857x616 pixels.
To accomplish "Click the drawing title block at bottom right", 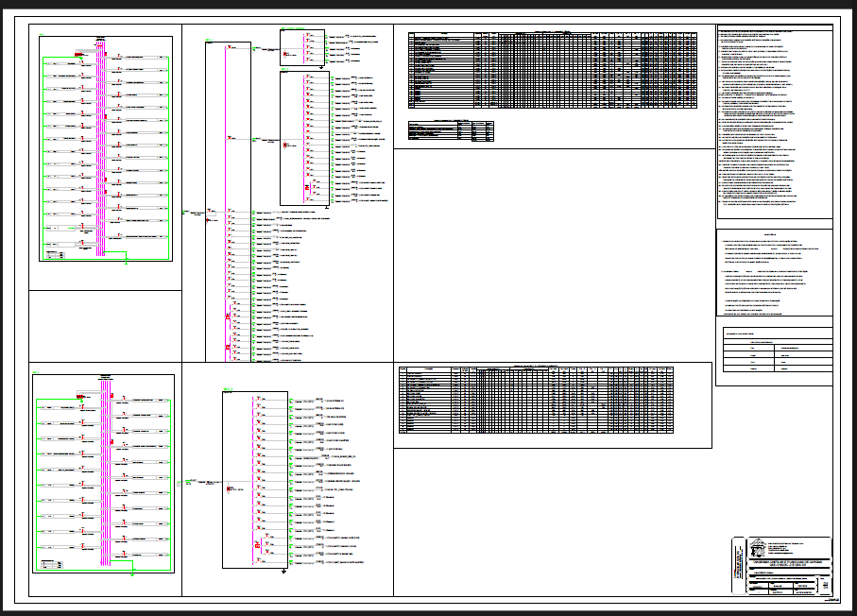I will (x=782, y=568).
